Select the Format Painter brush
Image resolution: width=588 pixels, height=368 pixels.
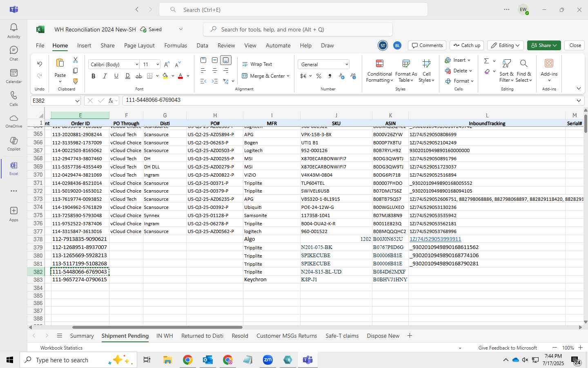[x=76, y=81]
